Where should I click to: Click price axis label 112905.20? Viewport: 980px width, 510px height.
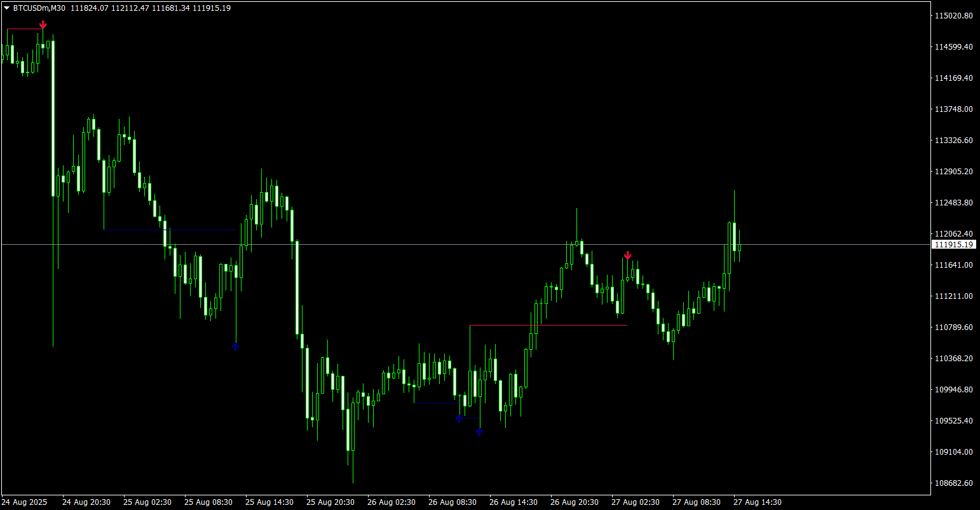tap(955, 172)
